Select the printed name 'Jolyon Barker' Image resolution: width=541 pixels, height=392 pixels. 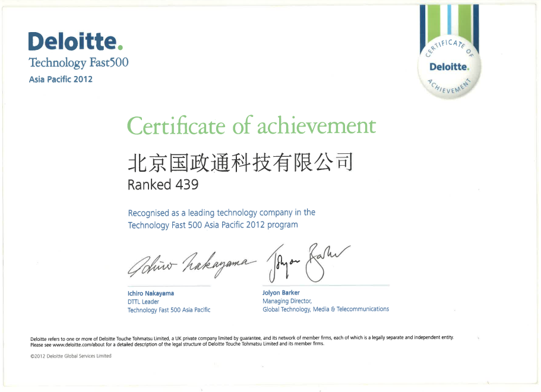click(x=281, y=293)
